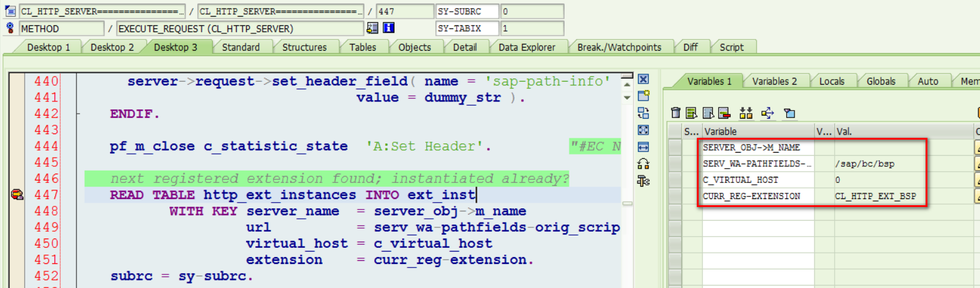
Task: Click the breakpoint icon at line 447
Action: 17,195
